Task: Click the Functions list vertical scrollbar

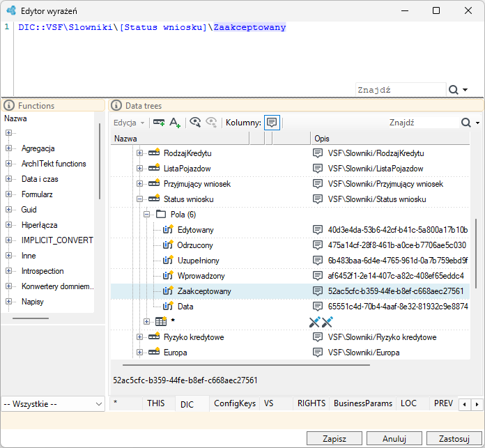Action: click(100, 162)
